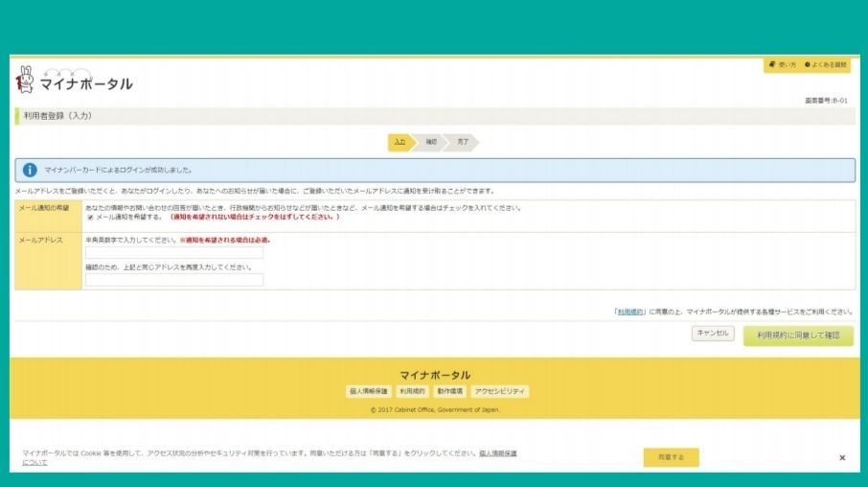Click the blue info icon in login banner

click(x=30, y=170)
